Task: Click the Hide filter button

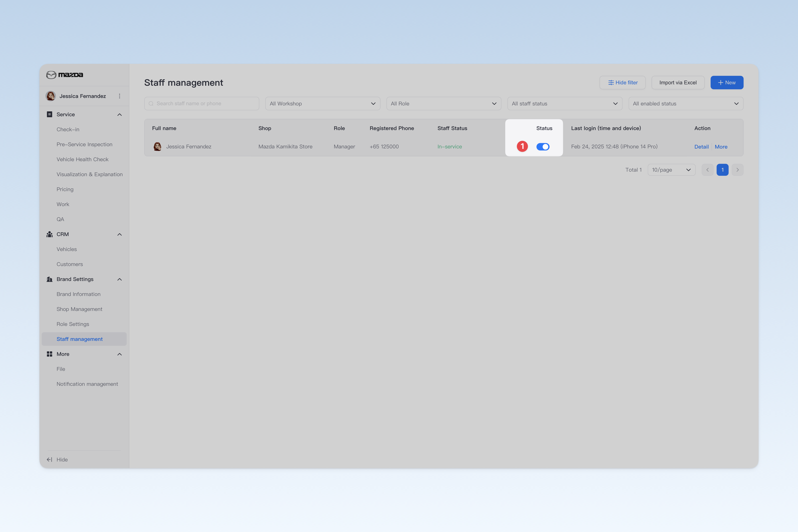Action: (x=623, y=82)
